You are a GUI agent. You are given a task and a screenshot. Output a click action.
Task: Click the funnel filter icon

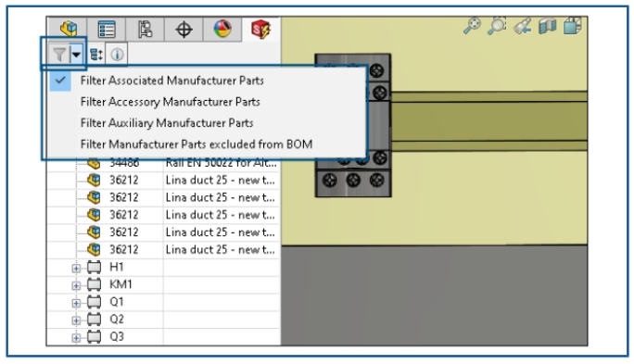click(59, 54)
